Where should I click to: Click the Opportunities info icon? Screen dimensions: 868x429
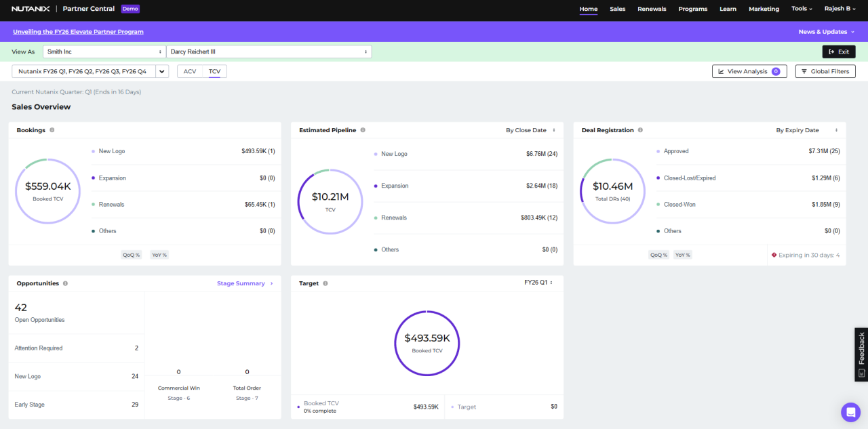(x=64, y=283)
